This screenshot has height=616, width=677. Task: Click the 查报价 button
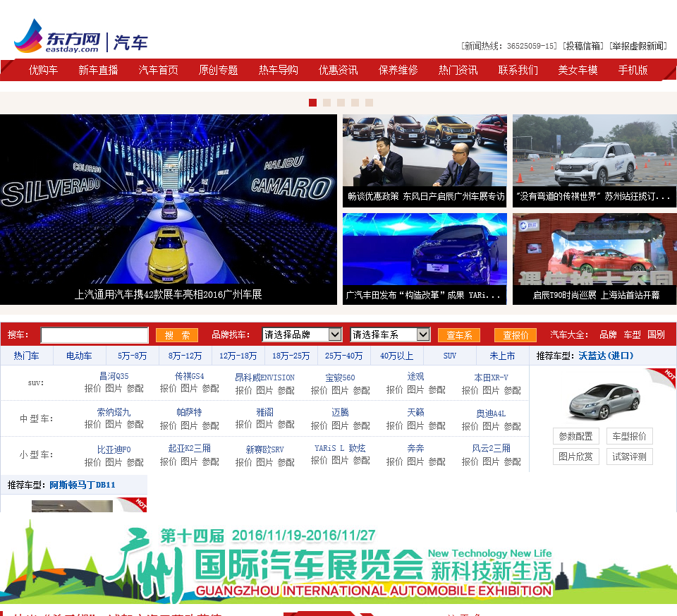click(516, 335)
